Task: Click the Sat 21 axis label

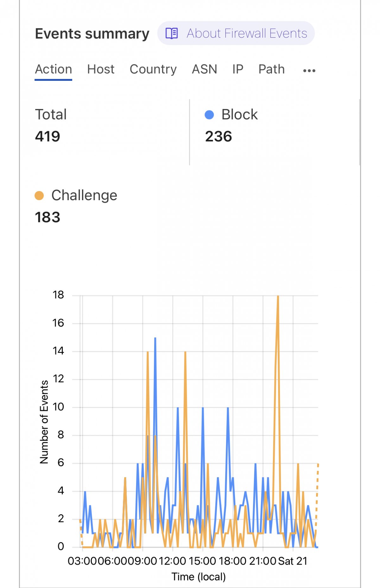Action: [293, 561]
